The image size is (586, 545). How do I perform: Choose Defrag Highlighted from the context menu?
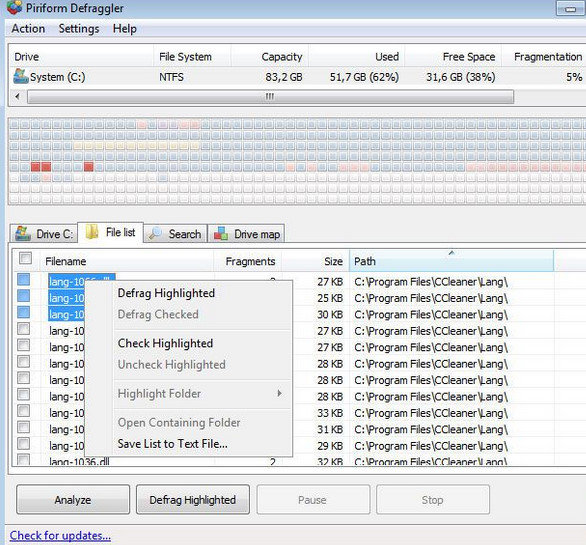[166, 293]
